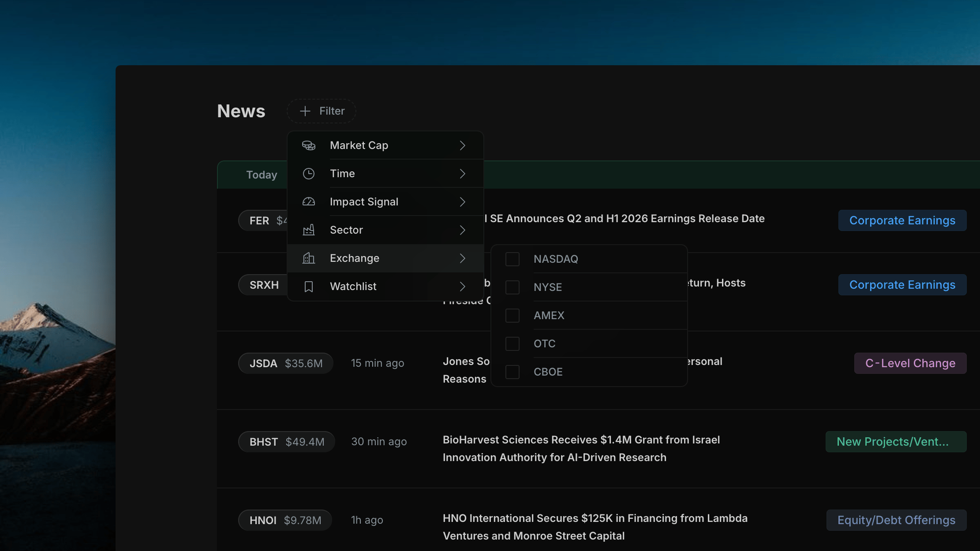Select the NYSE option label
980x551 pixels.
(x=548, y=287)
